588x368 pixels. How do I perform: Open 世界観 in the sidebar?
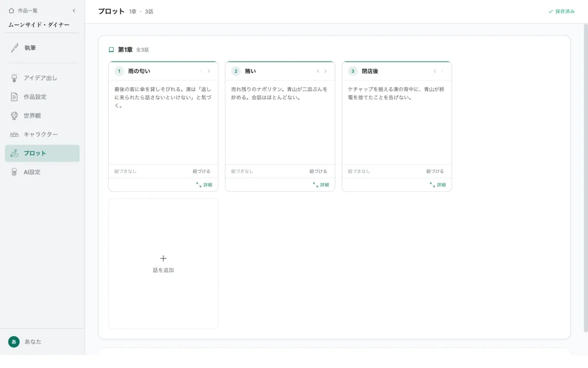click(x=42, y=116)
